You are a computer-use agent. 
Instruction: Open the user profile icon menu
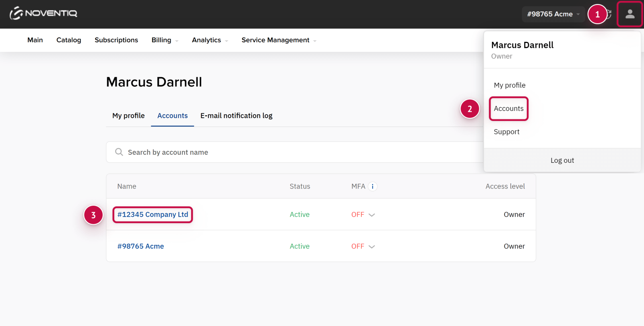[x=630, y=14]
